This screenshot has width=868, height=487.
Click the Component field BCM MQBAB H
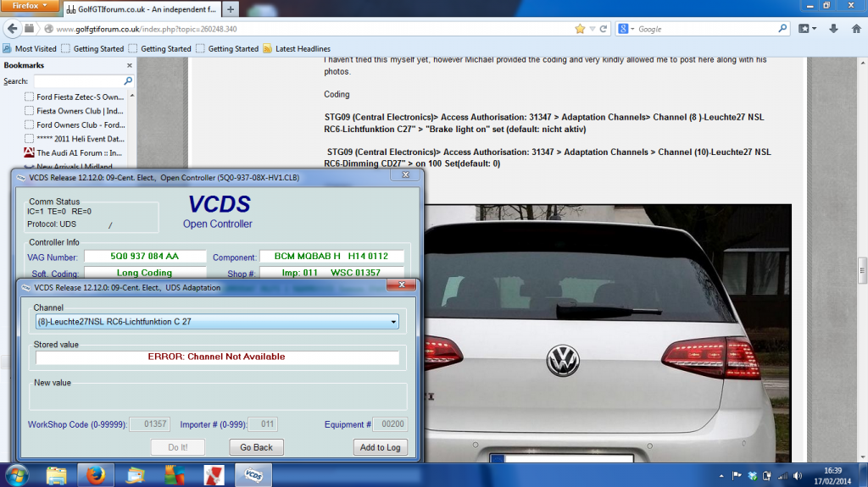(x=331, y=257)
